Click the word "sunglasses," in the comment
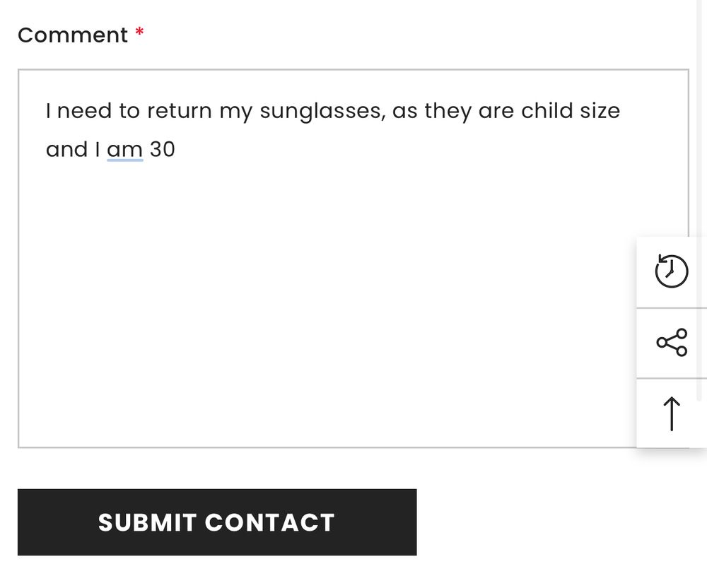The width and height of the screenshot is (707, 588). [x=323, y=111]
